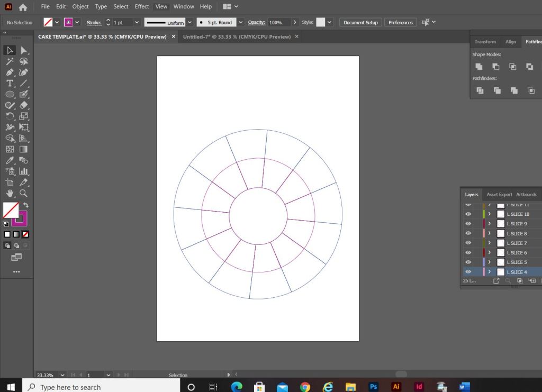Open the Effect menu

click(142, 6)
